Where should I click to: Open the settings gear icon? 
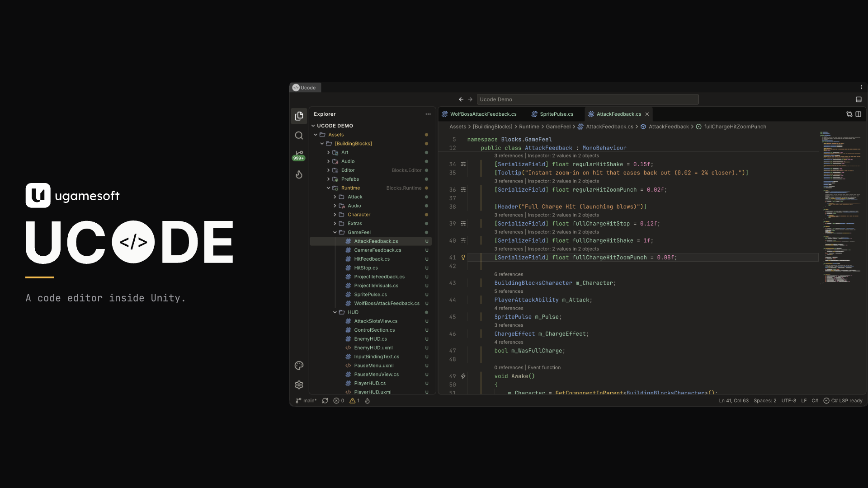tap(299, 385)
